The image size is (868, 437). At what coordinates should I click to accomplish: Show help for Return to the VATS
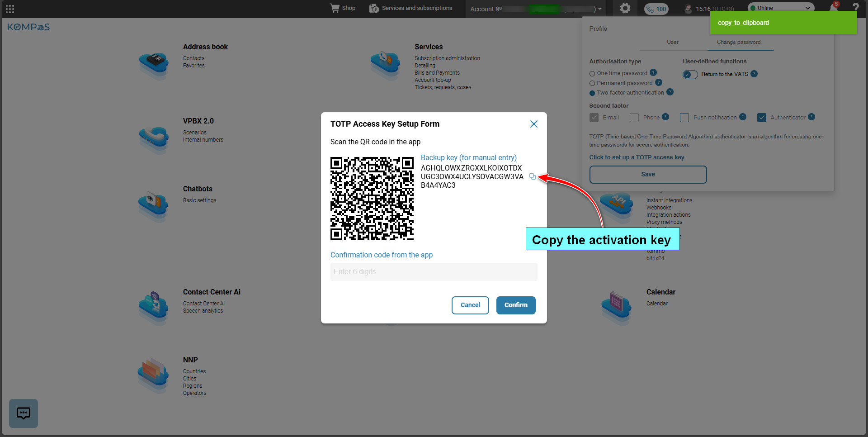[754, 74]
